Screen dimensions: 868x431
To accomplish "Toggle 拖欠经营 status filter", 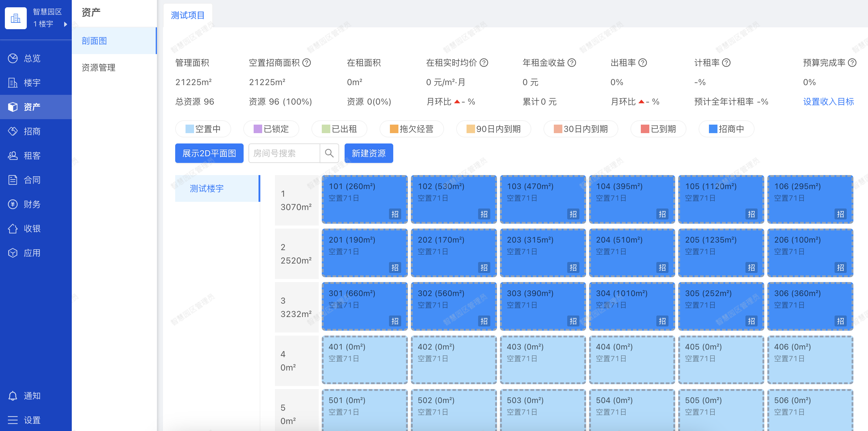I will 411,129.
